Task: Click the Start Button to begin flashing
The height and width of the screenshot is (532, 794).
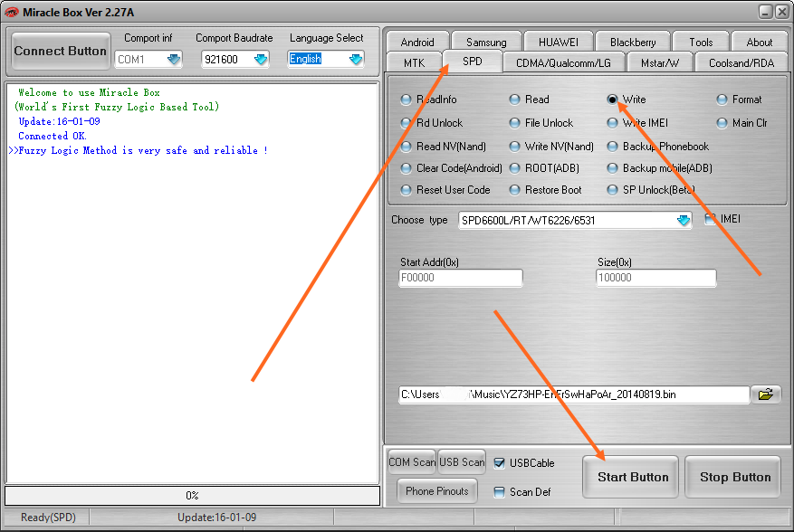Action: tap(629, 476)
